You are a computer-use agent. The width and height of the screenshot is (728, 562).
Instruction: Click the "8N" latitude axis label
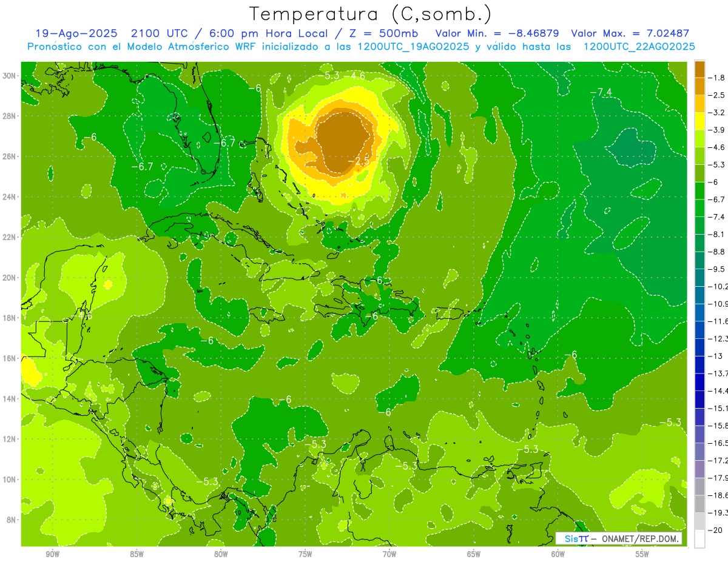click(x=12, y=520)
